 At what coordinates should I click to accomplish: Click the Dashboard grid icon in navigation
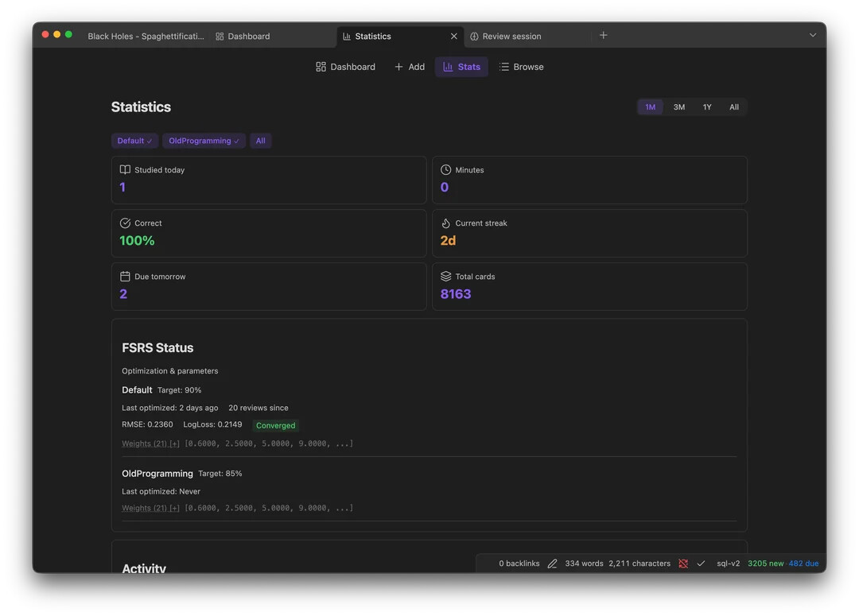[321, 67]
